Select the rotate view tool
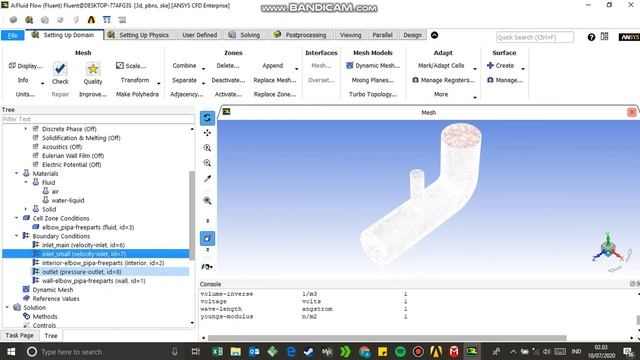 (207, 118)
